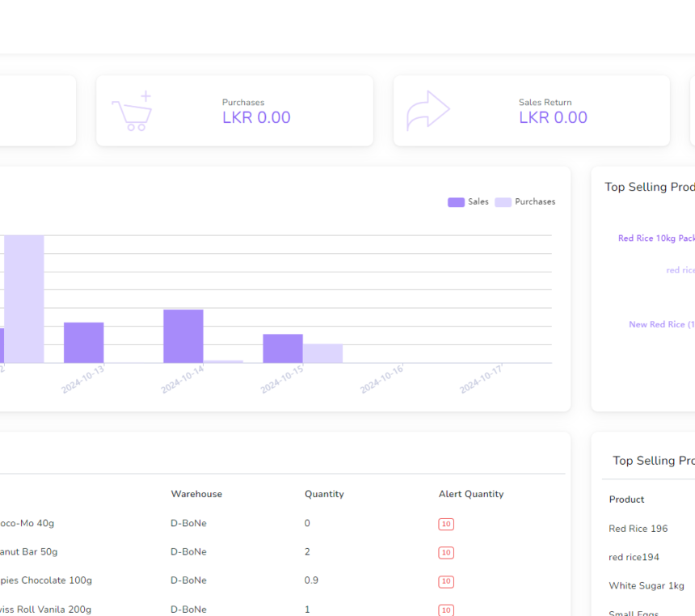Select the Sales bar for 2024-10-14
Screen dimensions: 695x616
tap(183, 335)
